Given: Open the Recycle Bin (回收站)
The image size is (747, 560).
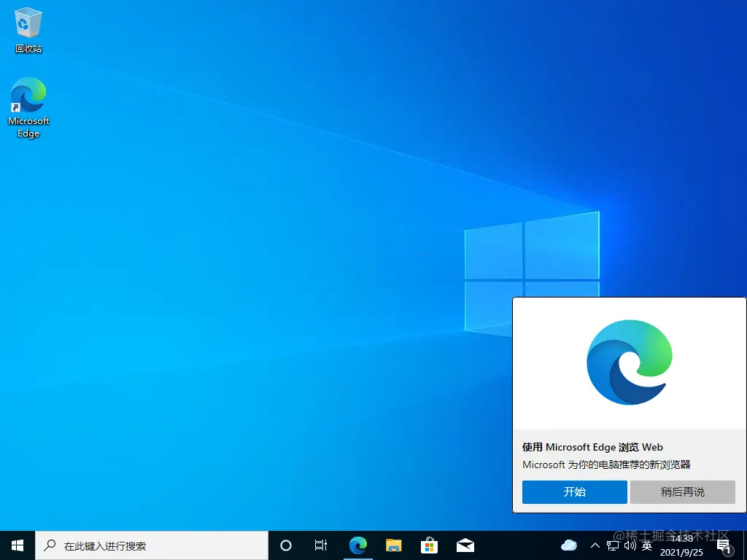Looking at the screenshot, I should pos(28,26).
